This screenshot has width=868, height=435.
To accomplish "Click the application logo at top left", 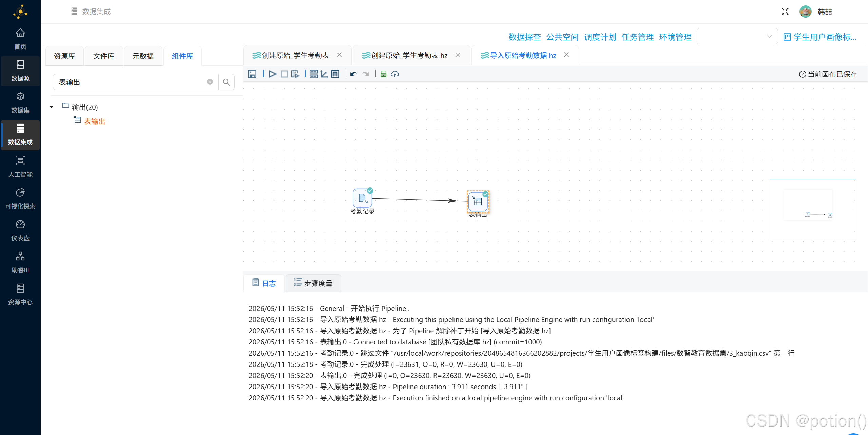I will coord(20,12).
